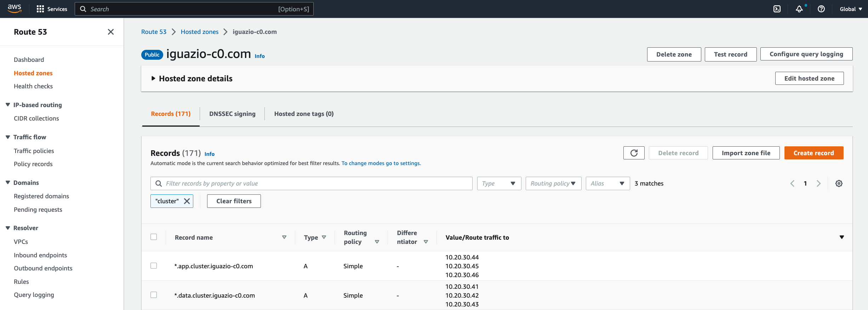
Task: Follow the Route 53 breadcrumb link
Action: [x=154, y=32]
